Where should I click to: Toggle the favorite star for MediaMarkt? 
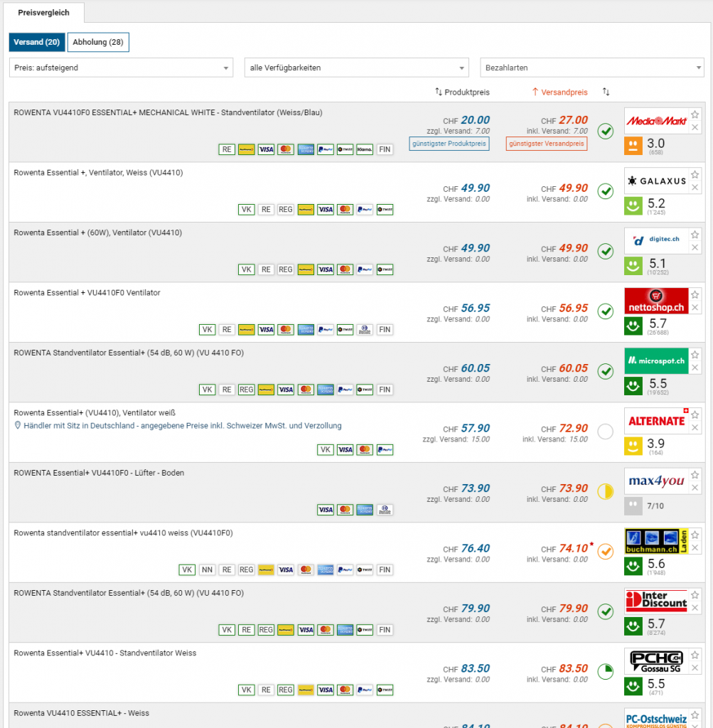click(x=695, y=114)
